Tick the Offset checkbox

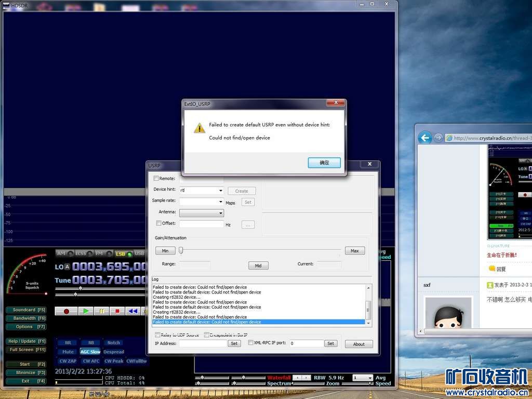click(159, 223)
